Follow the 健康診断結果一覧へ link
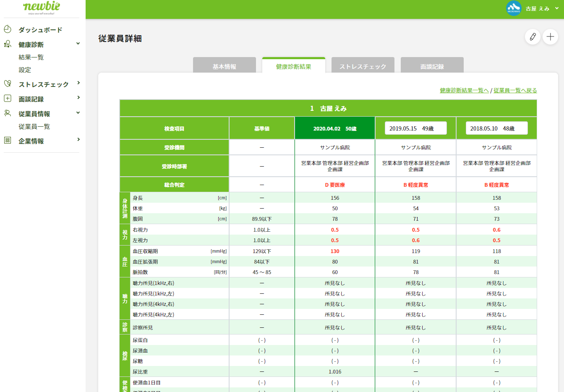The width and height of the screenshot is (564, 392). (464, 90)
